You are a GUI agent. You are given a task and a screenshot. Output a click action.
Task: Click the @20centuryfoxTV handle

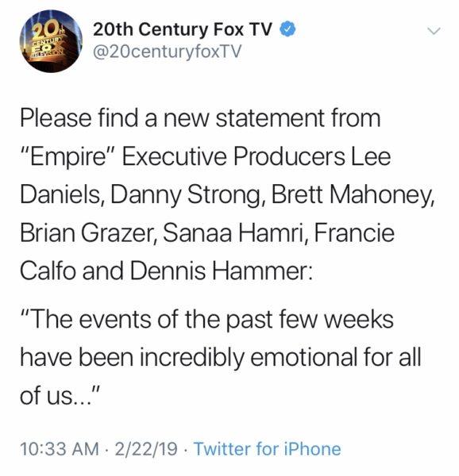coord(167,52)
